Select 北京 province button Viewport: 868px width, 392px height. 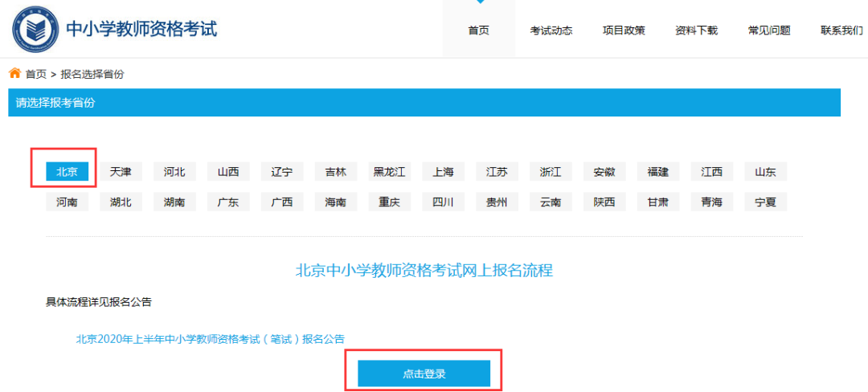(67, 171)
